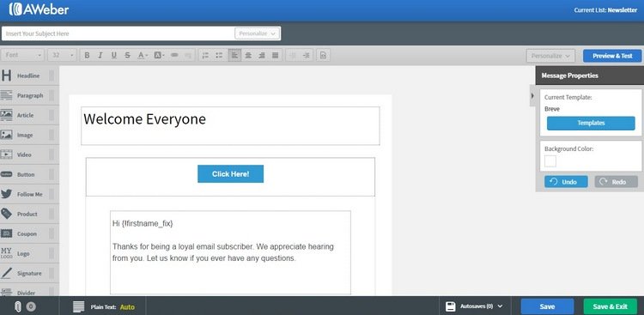Click the attachment count badge

click(x=31, y=306)
